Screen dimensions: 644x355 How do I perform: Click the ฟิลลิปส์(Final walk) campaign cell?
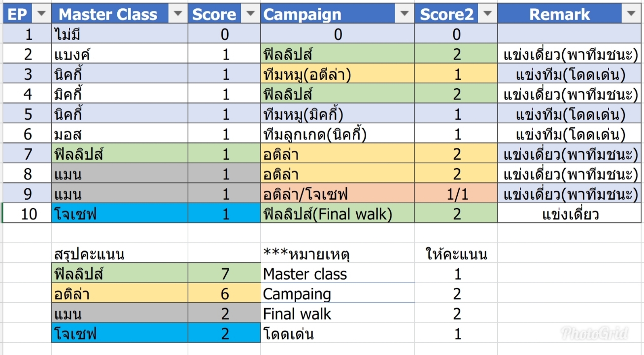(338, 214)
